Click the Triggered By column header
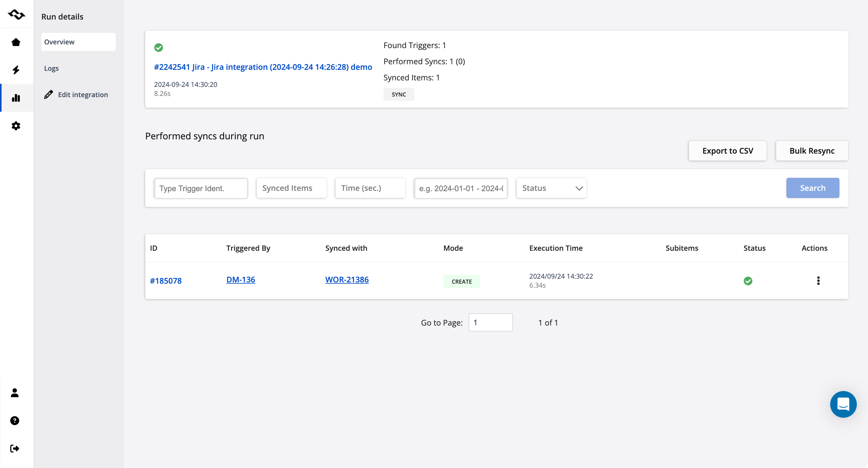The image size is (868, 468). [248, 248]
